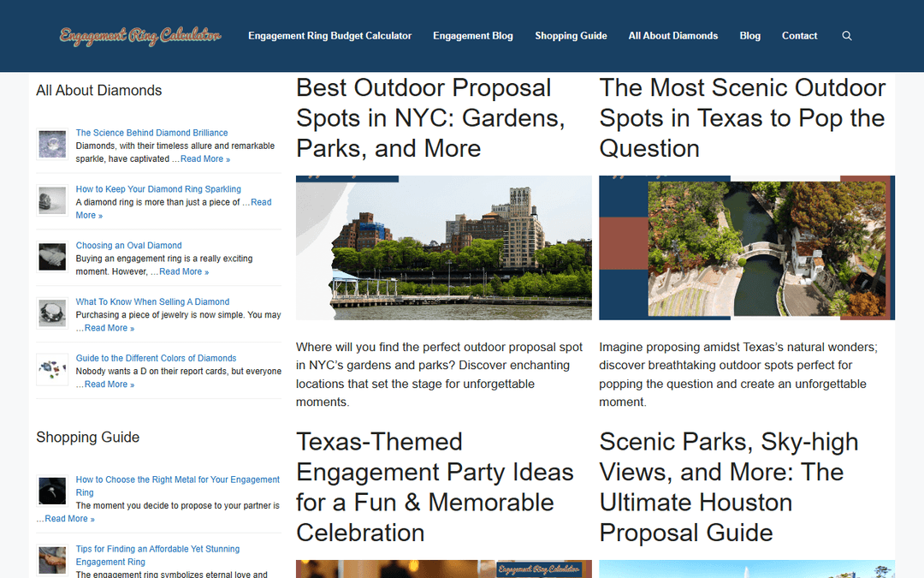Click Read More under Right Metal excerpt
Screen dimensions: 924x578
69,519
